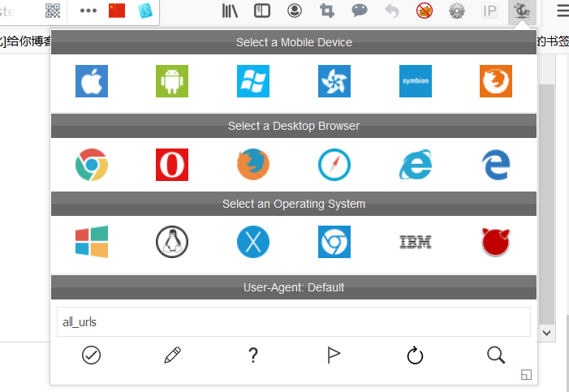
Task: Select the Firefox OS mobile icon
Action: [x=496, y=81]
